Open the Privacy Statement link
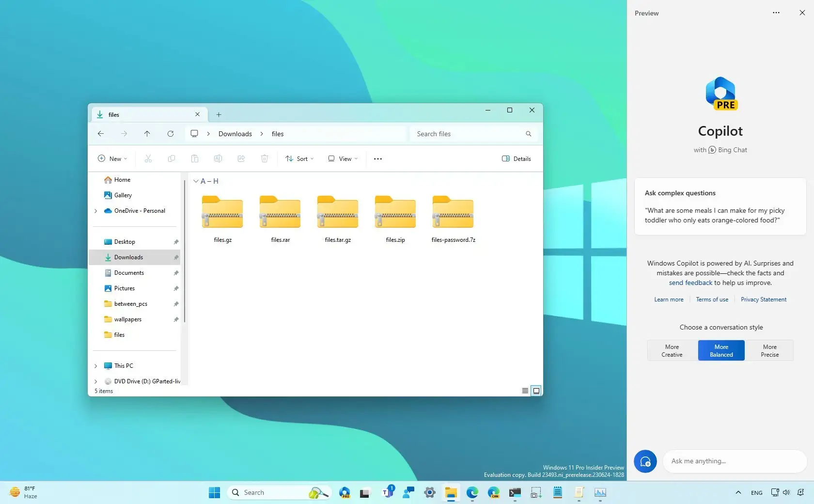Screen dimensions: 814x504 click(764, 299)
